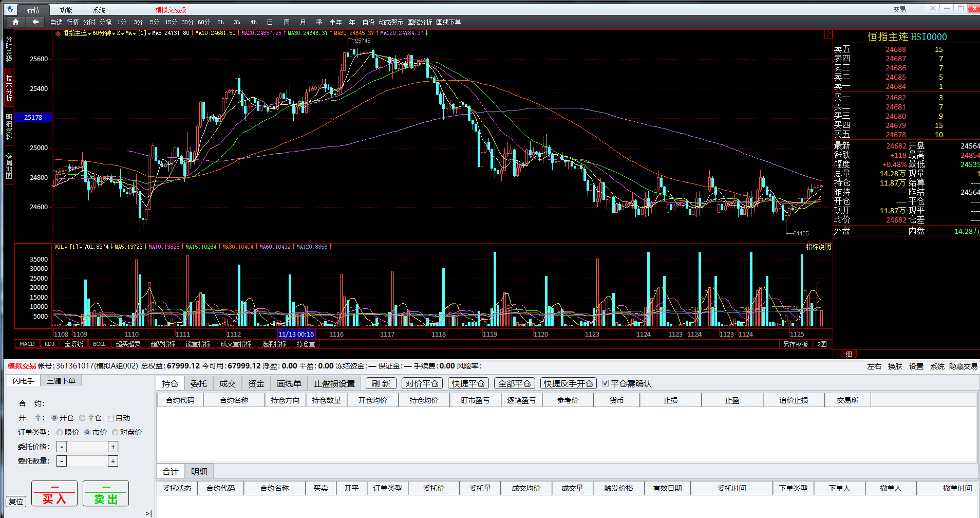The width and height of the screenshot is (980, 518).
Task: Open the [1] dropdown in VOL panel
Action: point(76,247)
